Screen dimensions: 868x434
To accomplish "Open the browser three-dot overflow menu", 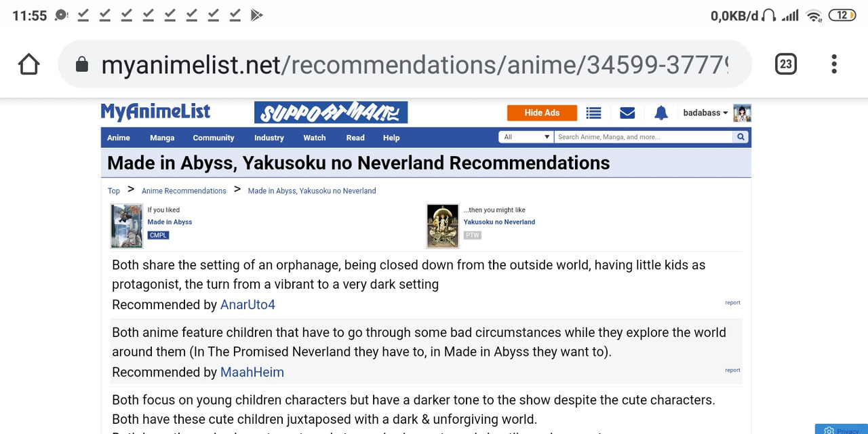I will click(x=833, y=63).
